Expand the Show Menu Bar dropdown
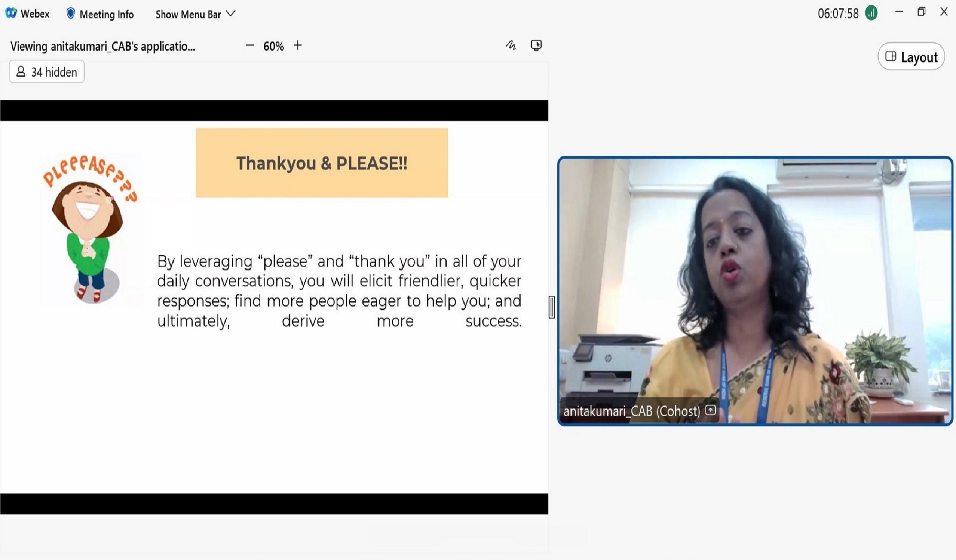 pyautogui.click(x=195, y=14)
